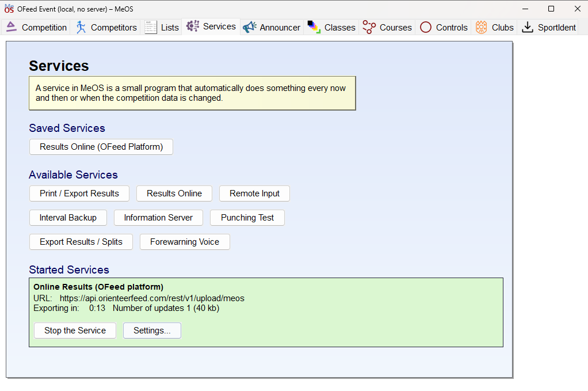
Task: Click the Available Services heading
Action: [74, 175]
